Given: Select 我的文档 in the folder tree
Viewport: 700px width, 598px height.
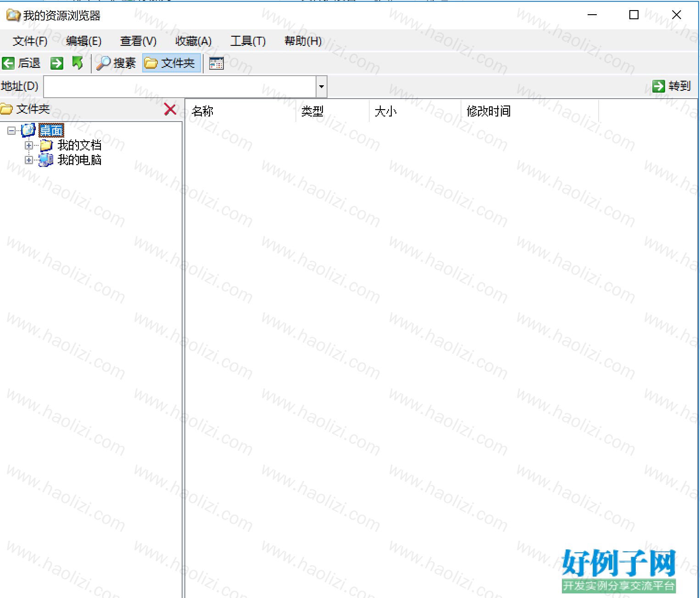Looking at the screenshot, I should click(x=79, y=145).
